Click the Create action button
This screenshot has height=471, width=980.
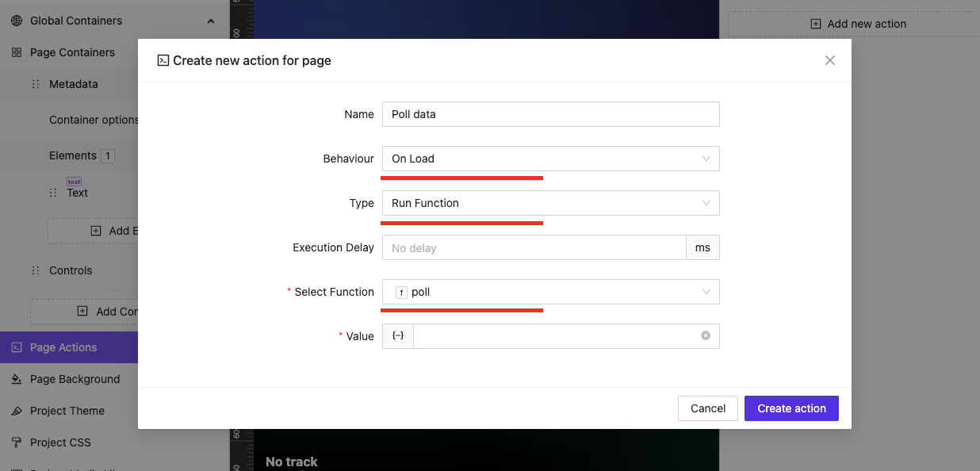coord(791,408)
